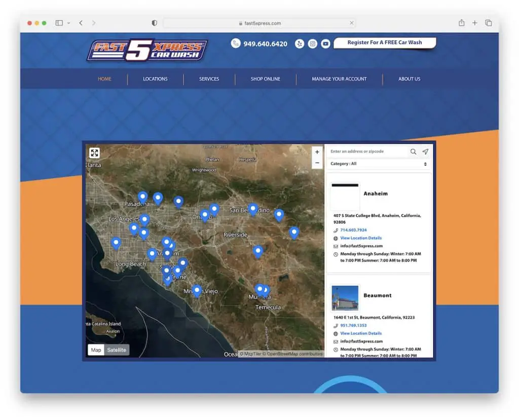Viewport: 519px width, 420px height.
Task: Click the privacy shield icon in Safari
Action: pos(154,23)
